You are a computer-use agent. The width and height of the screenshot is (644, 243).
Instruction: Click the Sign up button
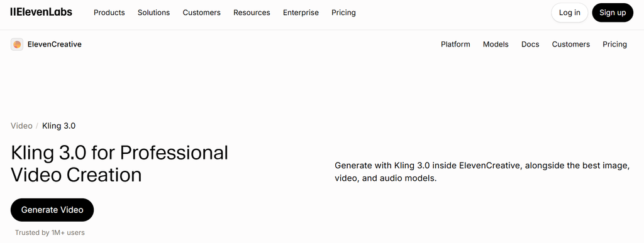tap(613, 13)
